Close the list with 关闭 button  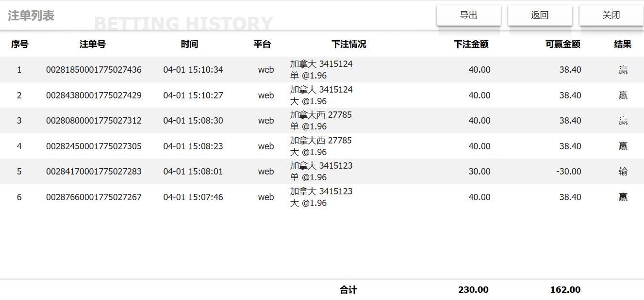[x=611, y=16]
